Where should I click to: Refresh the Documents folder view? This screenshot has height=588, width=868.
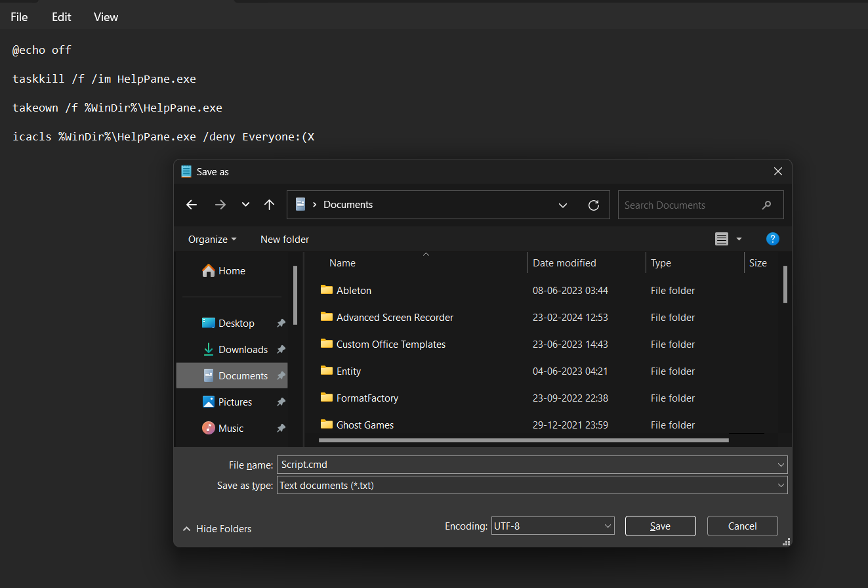coord(594,205)
